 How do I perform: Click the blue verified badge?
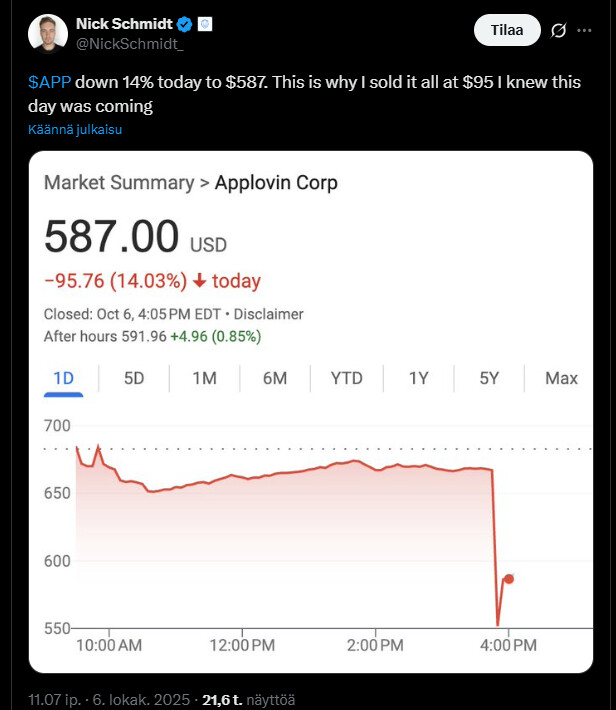[x=185, y=24]
